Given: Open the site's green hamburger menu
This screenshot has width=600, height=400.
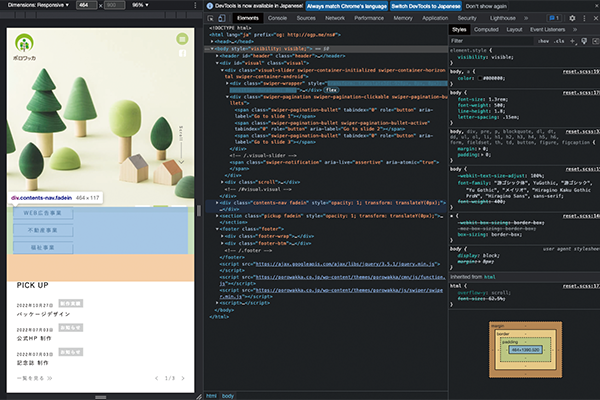Looking at the screenshot, I should [184, 40].
